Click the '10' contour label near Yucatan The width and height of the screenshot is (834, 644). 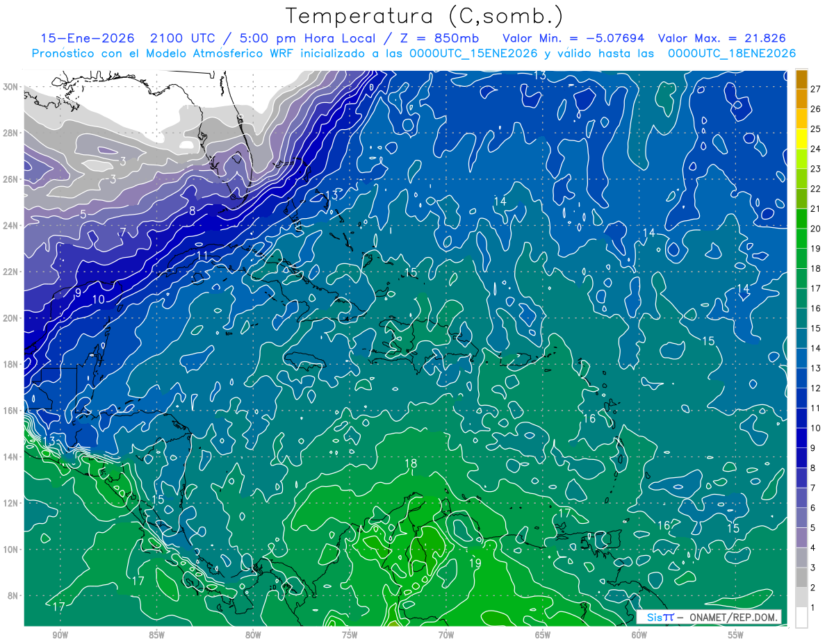pos(99,299)
